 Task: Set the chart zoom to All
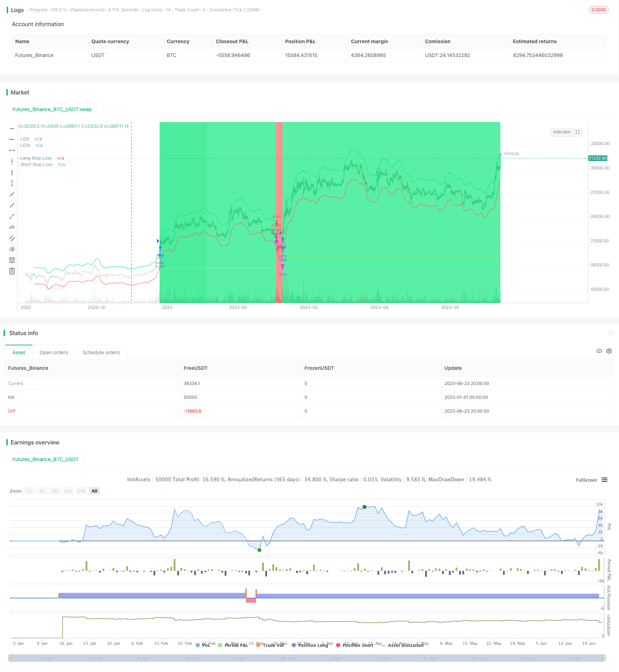94,491
